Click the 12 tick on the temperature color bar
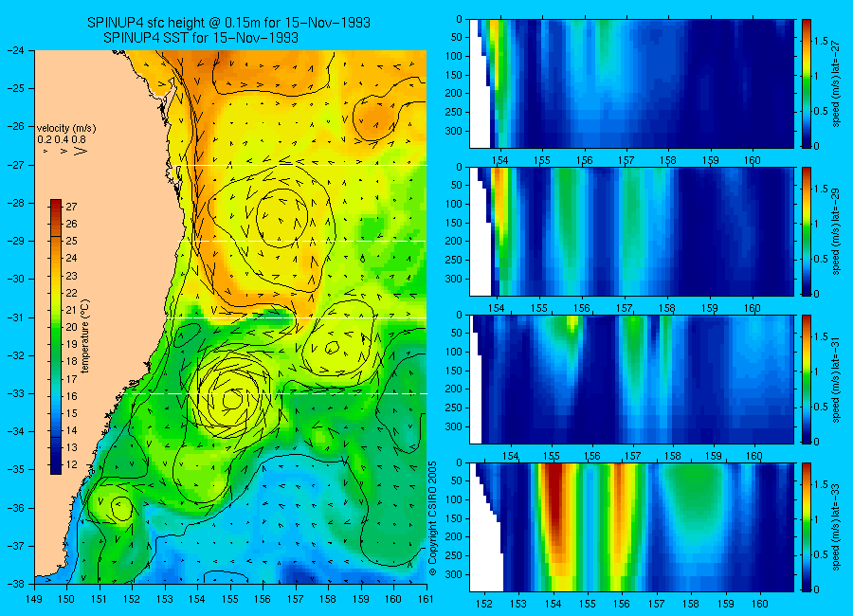Viewport: 853px width, 616px height. [x=71, y=464]
